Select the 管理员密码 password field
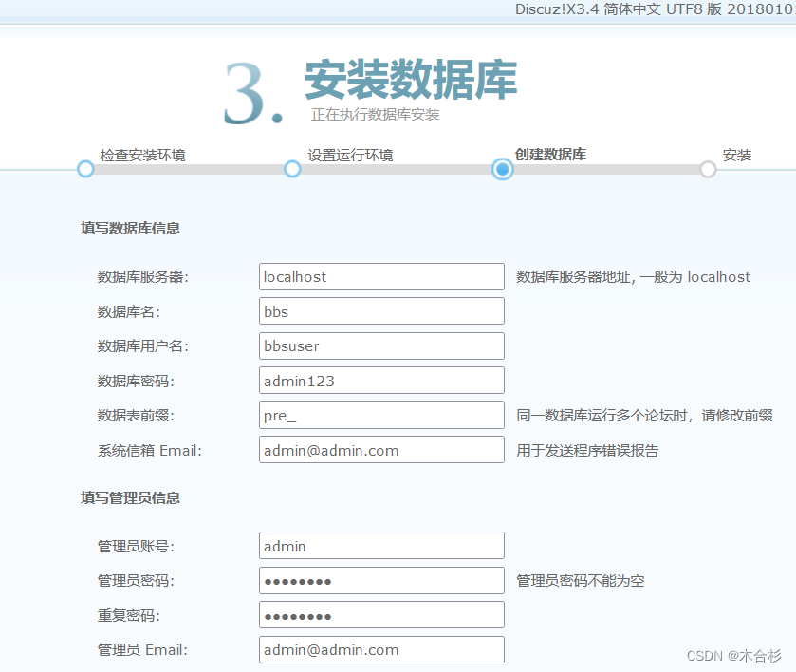The width and height of the screenshot is (796, 672). pyautogui.click(x=381, y=580)
